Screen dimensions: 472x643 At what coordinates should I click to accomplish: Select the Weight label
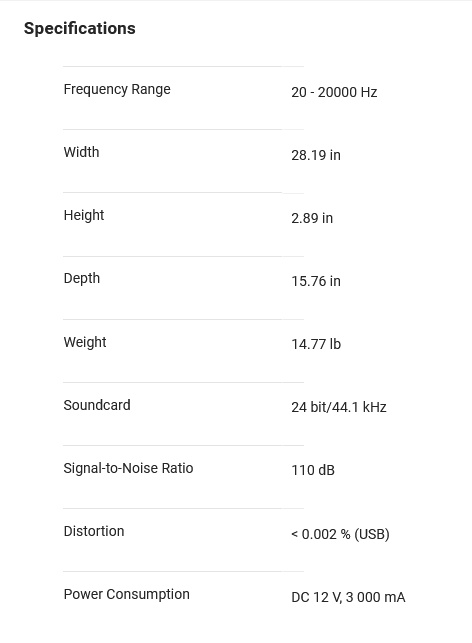(x=85, y=342)
